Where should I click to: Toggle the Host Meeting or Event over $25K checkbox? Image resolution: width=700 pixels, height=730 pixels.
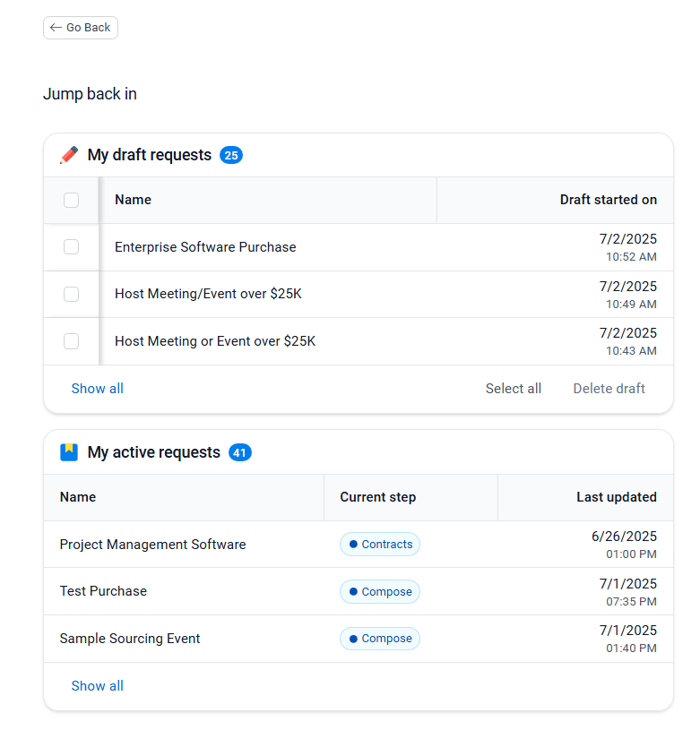pyautogui.click(x=72, y=341)
